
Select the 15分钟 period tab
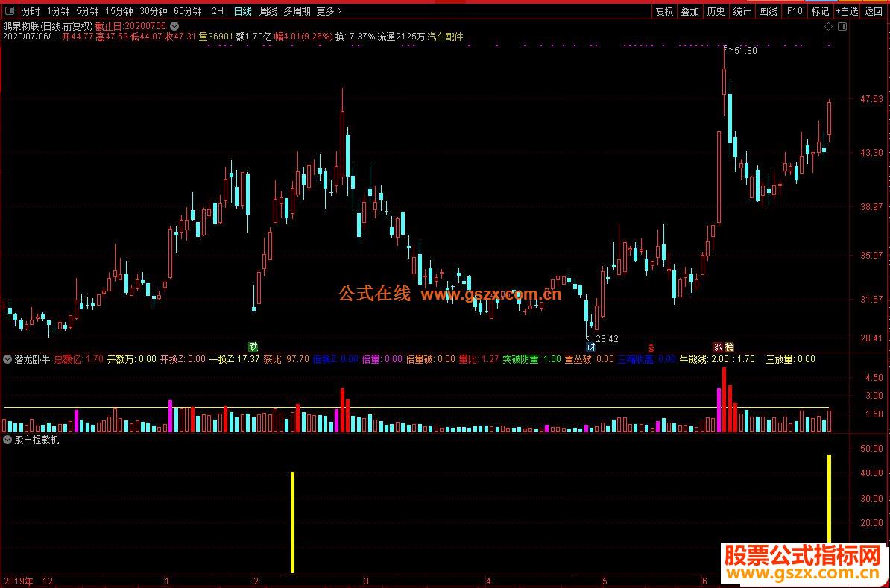[119, 10]
